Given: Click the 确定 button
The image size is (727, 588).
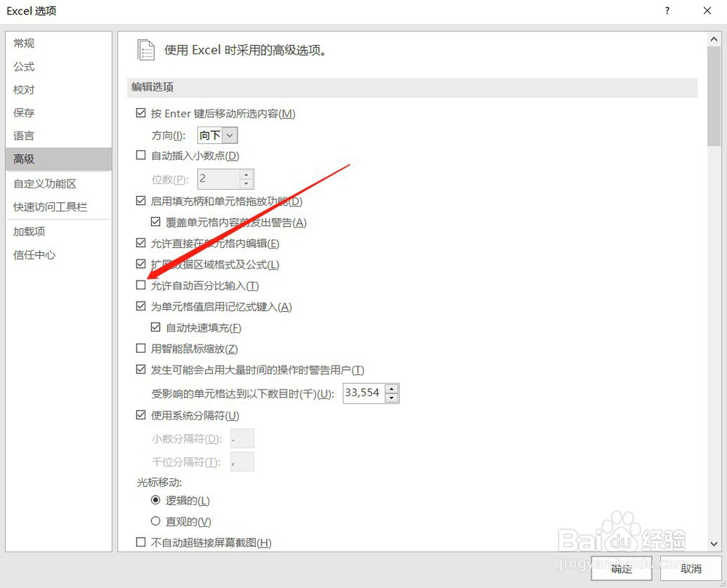Looking at the screenshot, I should (x=622, y=571).
